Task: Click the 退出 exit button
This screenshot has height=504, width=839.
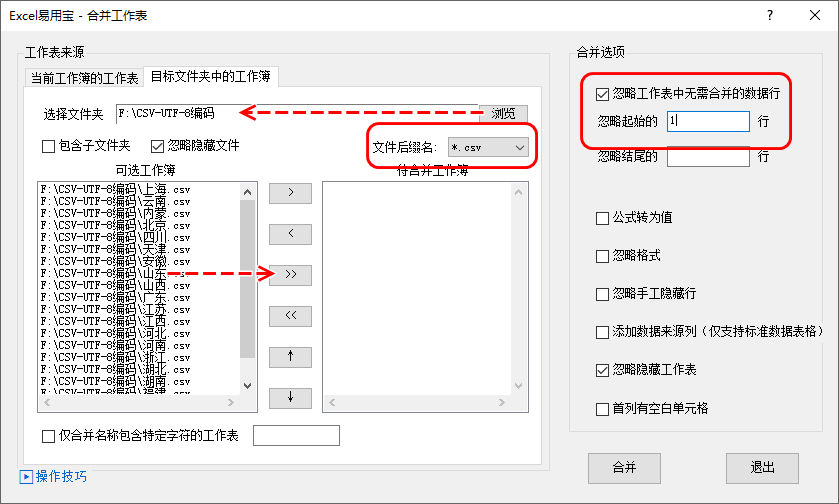Action: (x=762, y=467)
